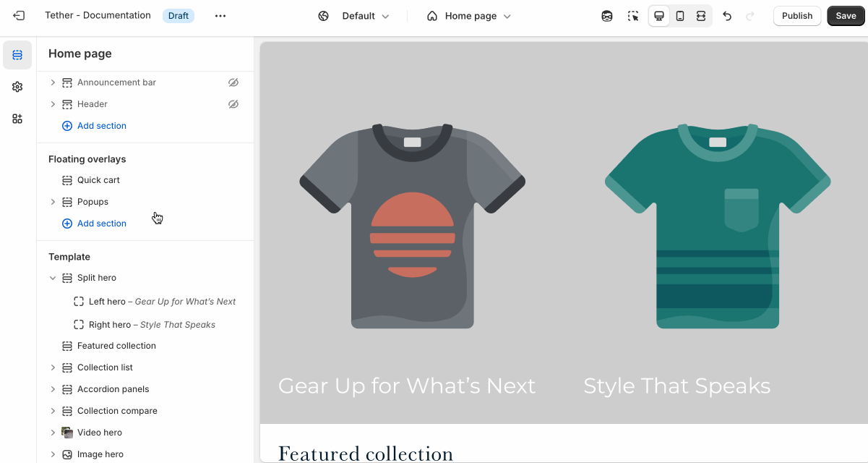The width and height of the screenshot is (868, 463).
Task: Open the three-dots more actions menu
Action: (x=220, y=16)
